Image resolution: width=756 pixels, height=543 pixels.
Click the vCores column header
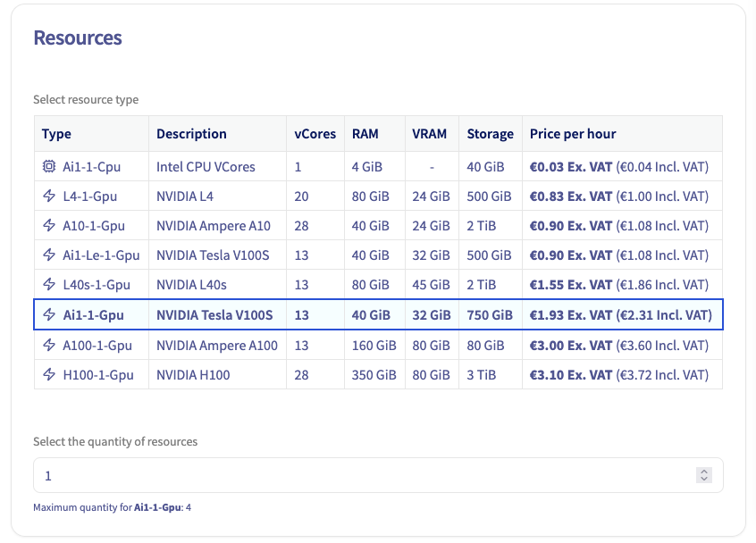tap(315, 134)
